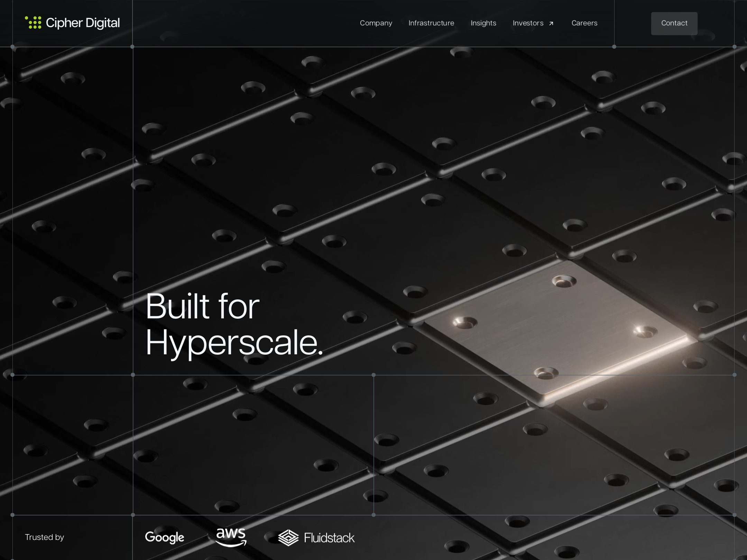
Task: Visit the Careers page
Action: (x=584, y=23)
